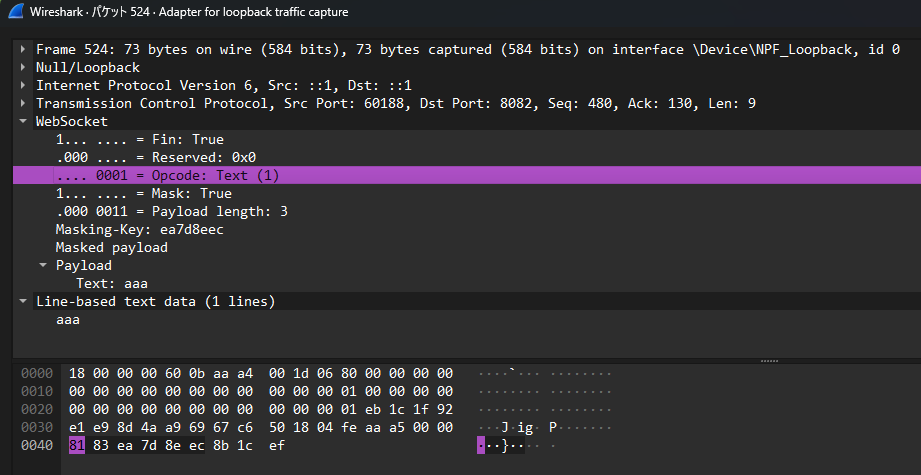Click the pane splitter handle dots
This screenshot has width=921, height=475.
769,361
